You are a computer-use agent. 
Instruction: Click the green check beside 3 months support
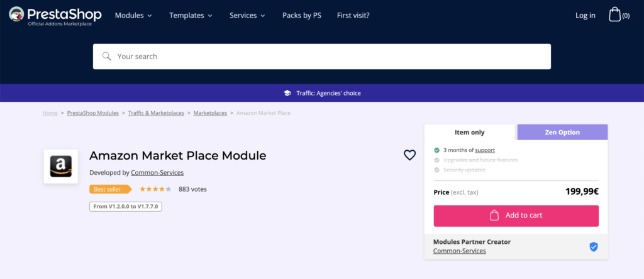(x=436, y=150)
